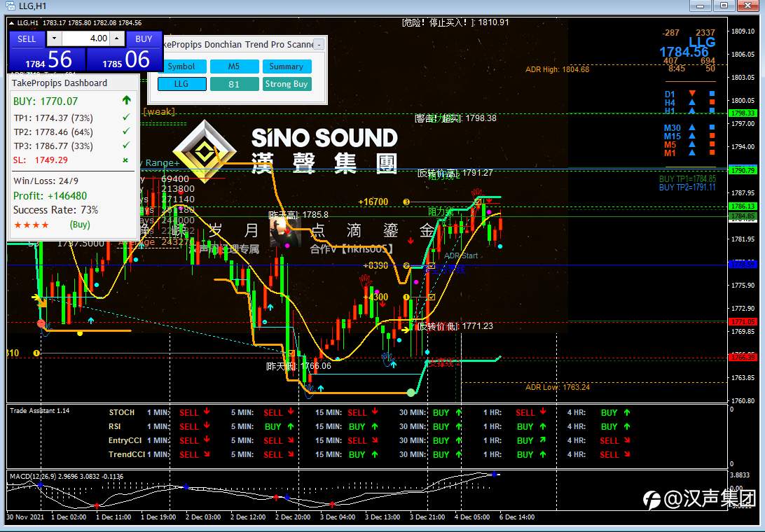
Task: Minimize the Donchian Trend Pro Scanner panel
Action: click(319, 44)
